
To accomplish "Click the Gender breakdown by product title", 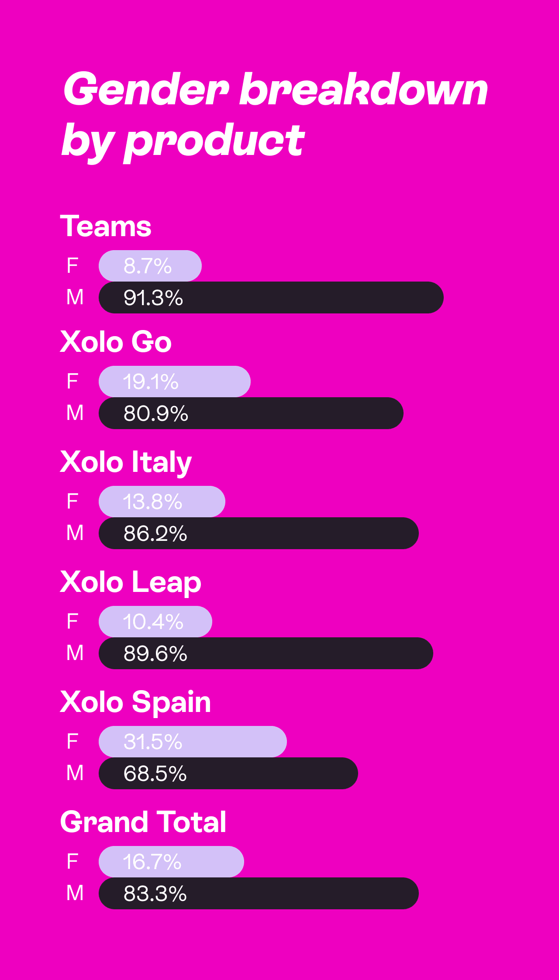I will pos(275,116).
